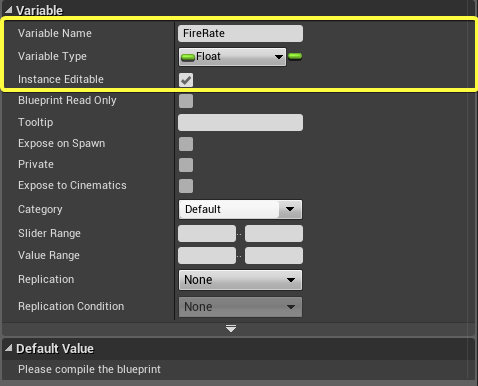This screenshot has width=478, height=386.
Task: Enable the Blueprint Read Only checkbox
Action: click(186, 101)
